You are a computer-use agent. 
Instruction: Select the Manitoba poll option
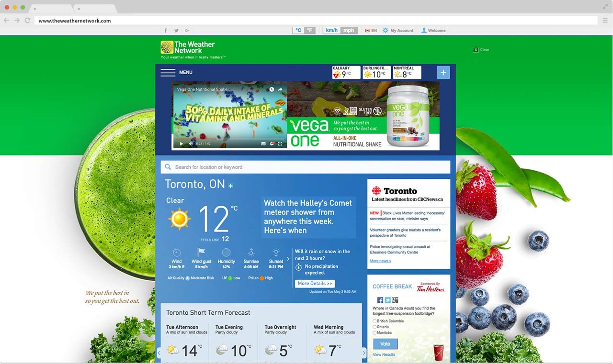[375, 332]
